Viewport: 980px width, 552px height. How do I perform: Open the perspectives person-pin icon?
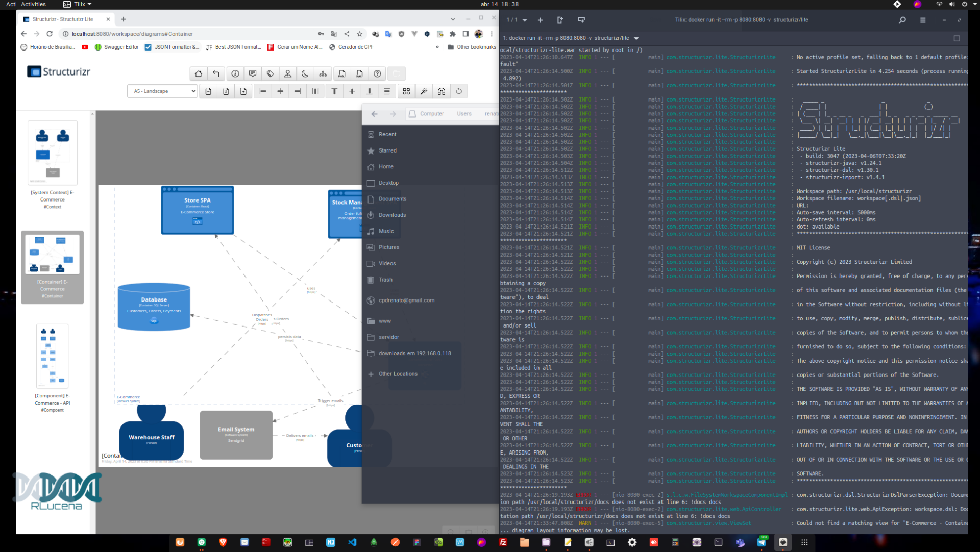click(x=288, y=73)
